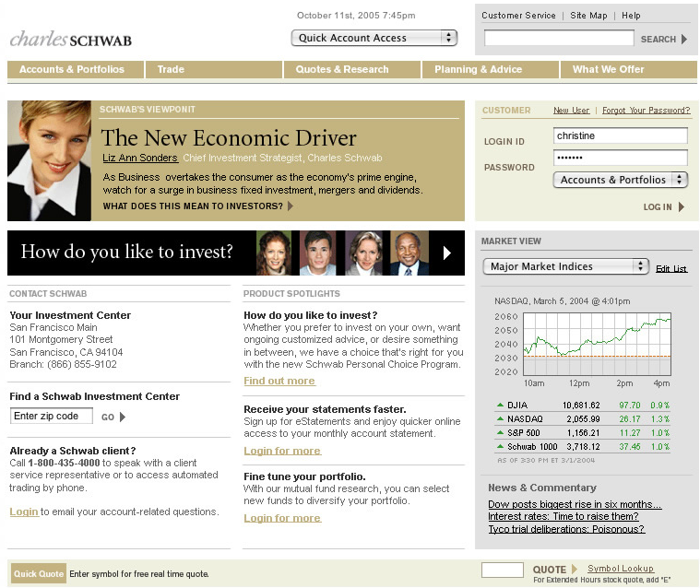The height and width of the screenshot is (588, 700).
Task: Open the Accounts & Portfolios nav tab
Action: coord(76,70)
